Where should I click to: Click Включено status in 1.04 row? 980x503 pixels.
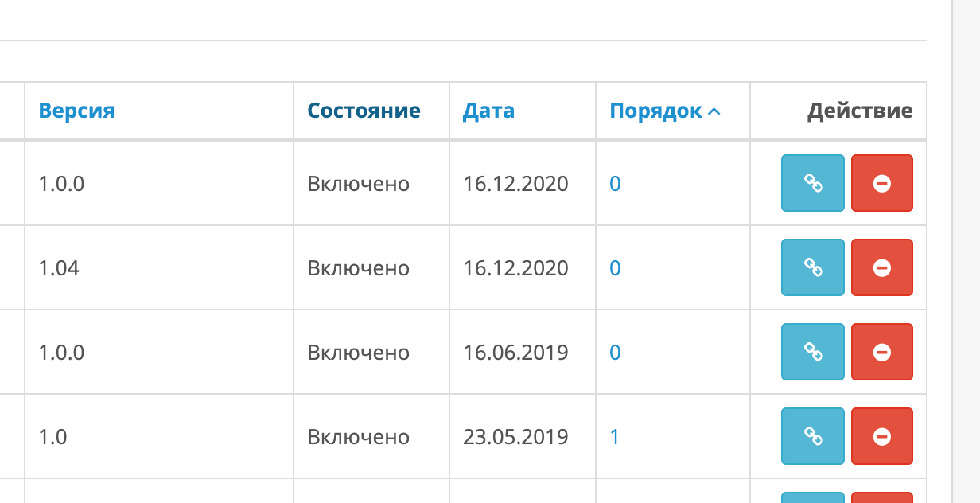point(359,268)
